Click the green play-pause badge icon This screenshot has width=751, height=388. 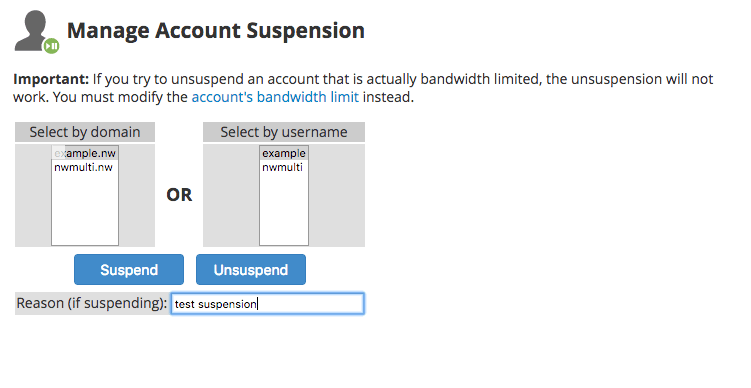click(x=52, y=46)
